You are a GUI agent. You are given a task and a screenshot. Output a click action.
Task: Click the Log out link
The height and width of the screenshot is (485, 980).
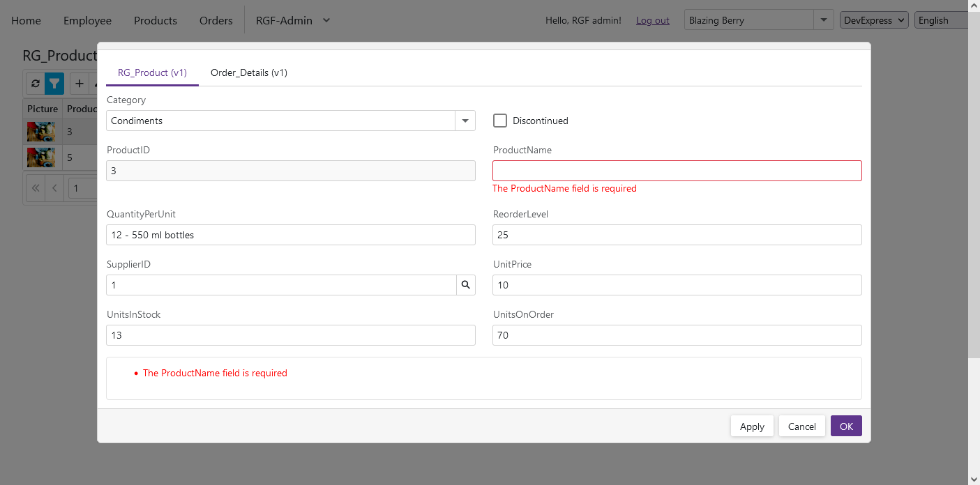pyautogui.click(x=652, y=21)
